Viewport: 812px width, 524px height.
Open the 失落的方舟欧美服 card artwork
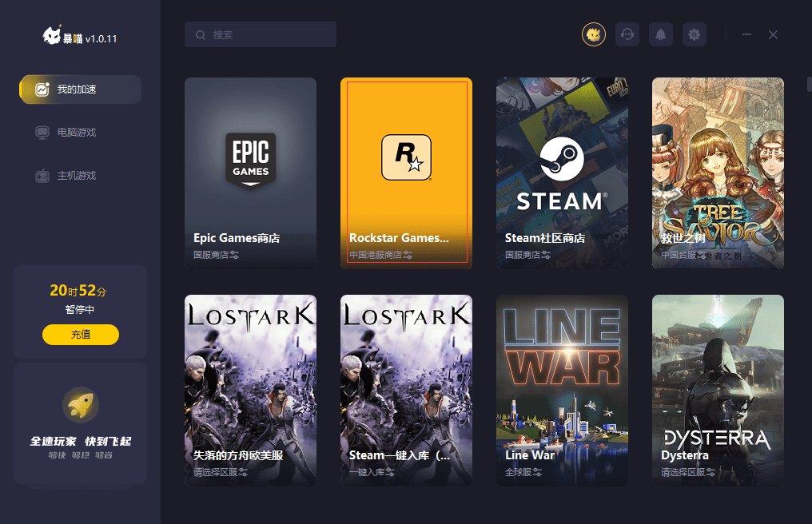pyautogui.click(x=251, y=391)
